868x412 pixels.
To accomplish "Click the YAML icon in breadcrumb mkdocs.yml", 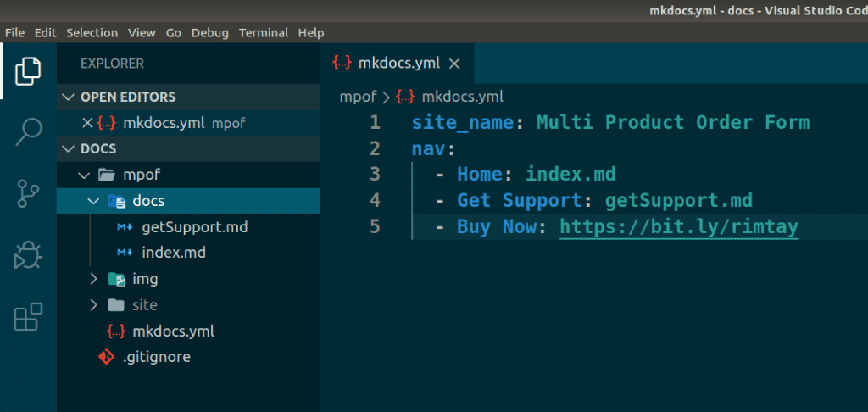I will click(405, 97).
